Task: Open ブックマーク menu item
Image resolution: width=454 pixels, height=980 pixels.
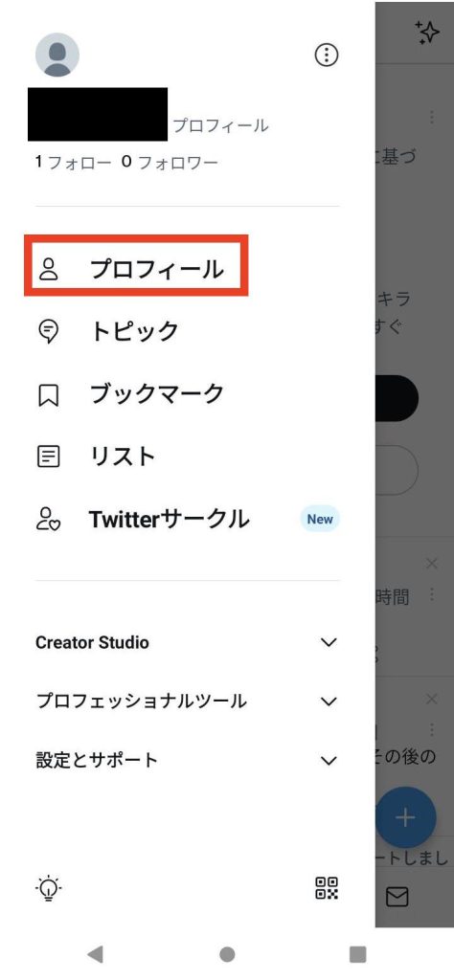Action: (188, 394)
